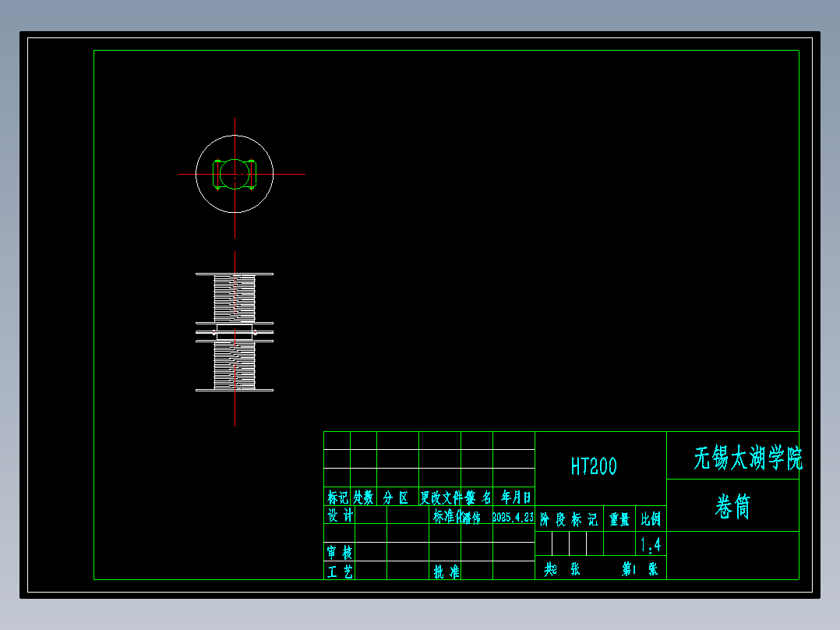This screenshot has width=840, height=630.
Task: Click the material label HT200
Action: 593,467
